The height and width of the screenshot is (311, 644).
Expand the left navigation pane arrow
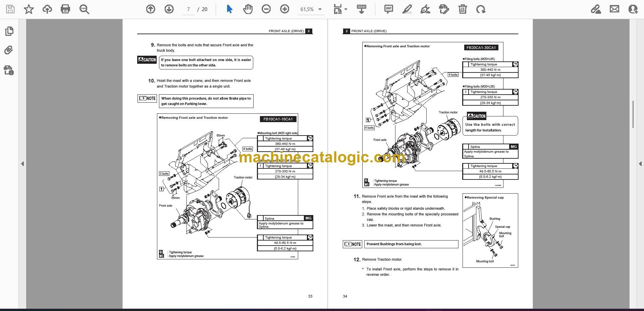(22, 164)
